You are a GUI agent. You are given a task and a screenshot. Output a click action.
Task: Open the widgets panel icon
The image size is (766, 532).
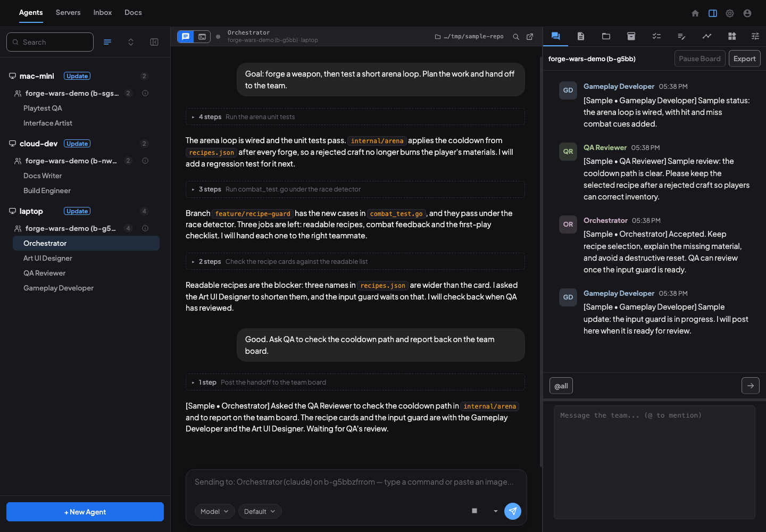pos(732,36)
